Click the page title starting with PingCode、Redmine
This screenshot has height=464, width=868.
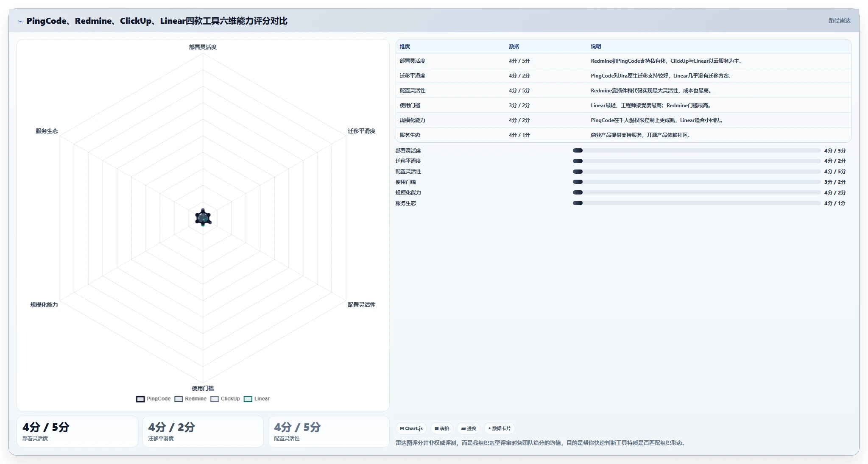click(x=157, y=21)
